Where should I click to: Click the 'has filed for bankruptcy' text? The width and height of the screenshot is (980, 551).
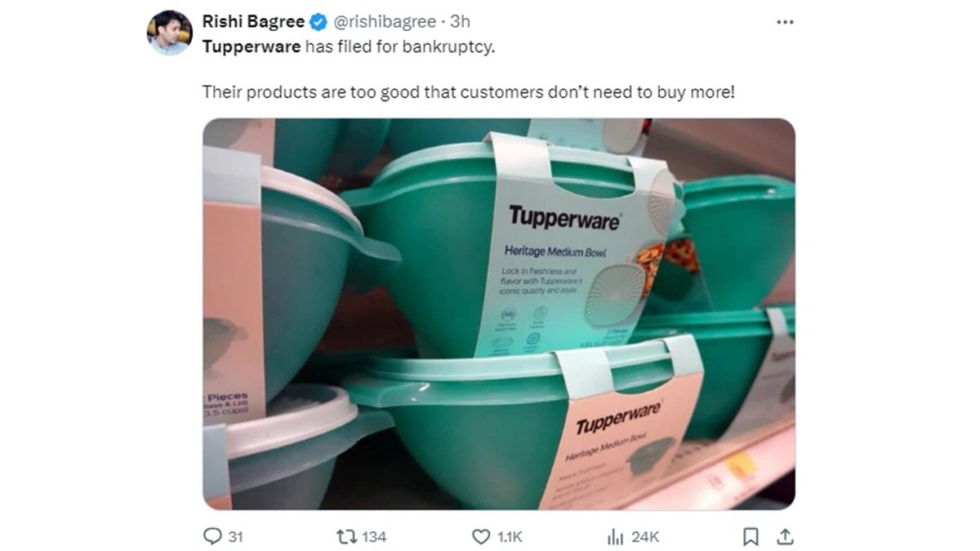click(x=400, y=47)
